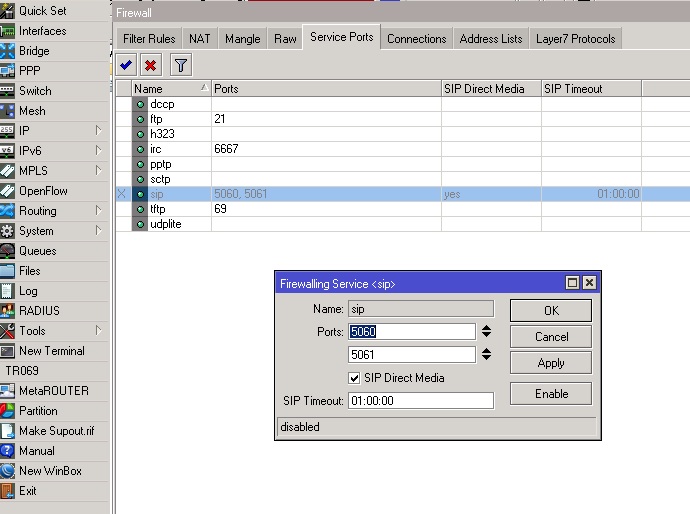Switch to Address Lists tab
The height and width of the screenshot is (514, 690).
tap(491, 39)
